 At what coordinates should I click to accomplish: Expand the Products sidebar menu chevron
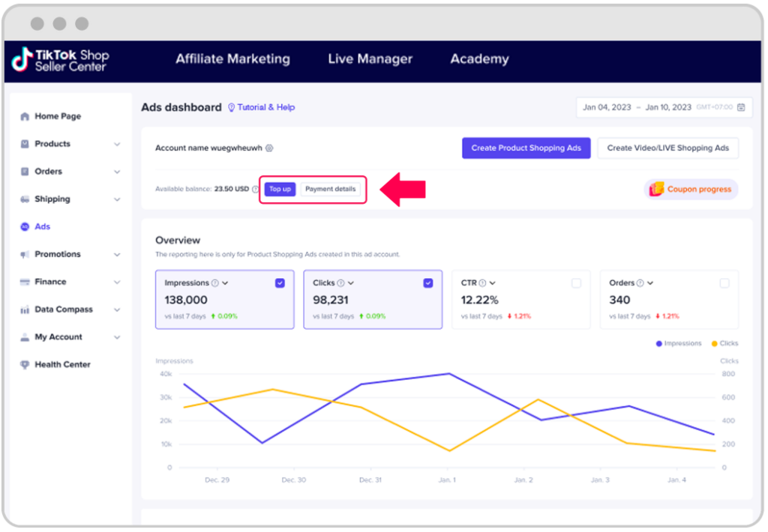click(x=117, y=145)
